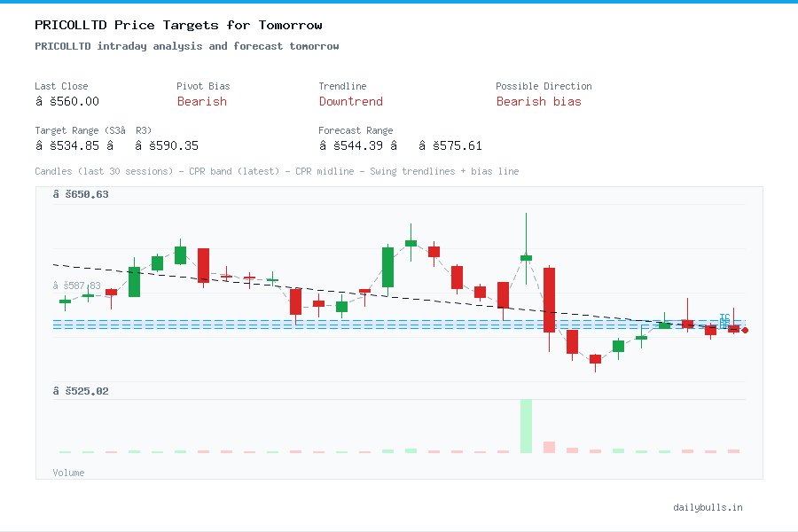Click the blue TC/BC labels at the CPR band
798x532 pixels.
(724, 321)
